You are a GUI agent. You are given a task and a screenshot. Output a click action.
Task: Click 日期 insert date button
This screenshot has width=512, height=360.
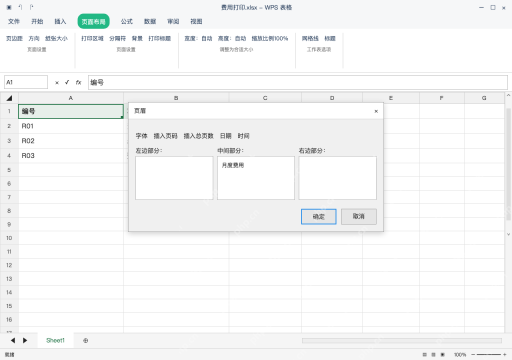(x=226, y=136)
